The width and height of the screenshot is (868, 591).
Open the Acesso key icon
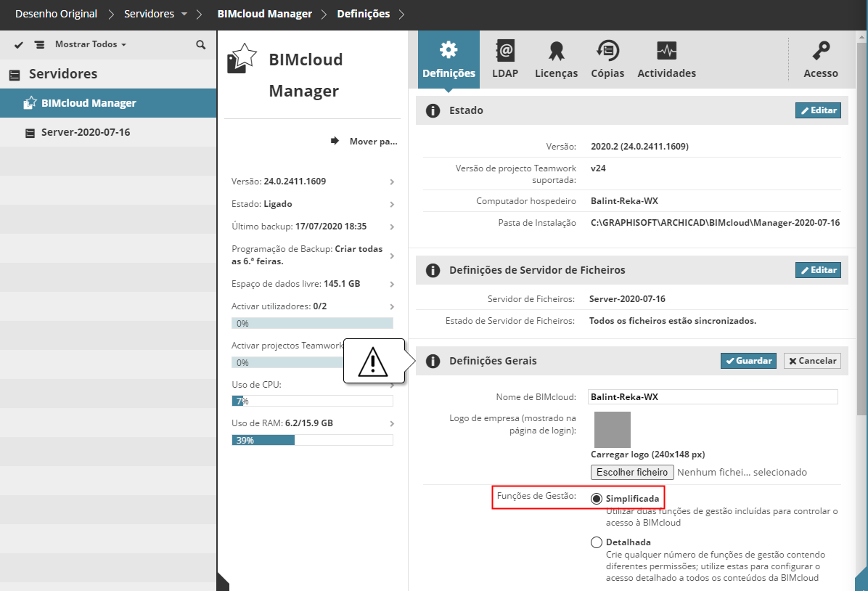click(x=820, y=50)
